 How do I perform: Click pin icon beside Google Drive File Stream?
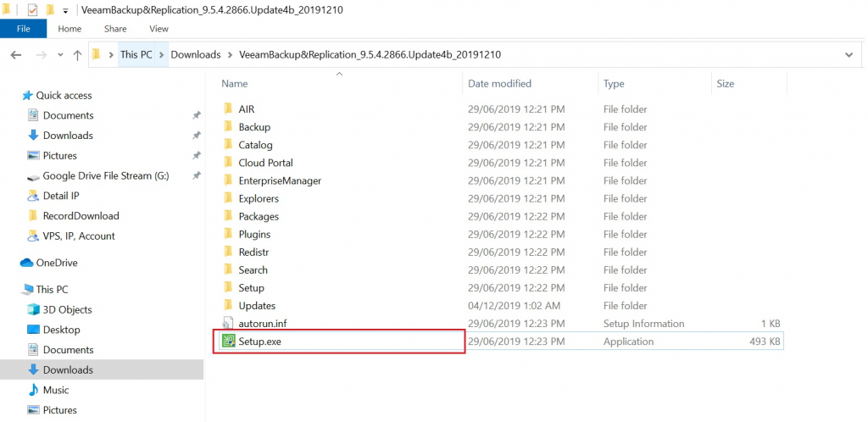coord(196,176)
